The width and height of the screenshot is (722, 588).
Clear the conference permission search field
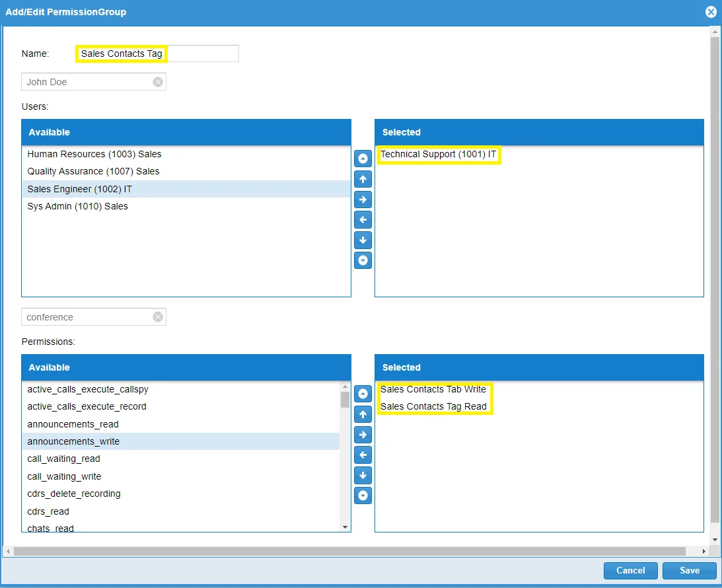coord(158,317)
